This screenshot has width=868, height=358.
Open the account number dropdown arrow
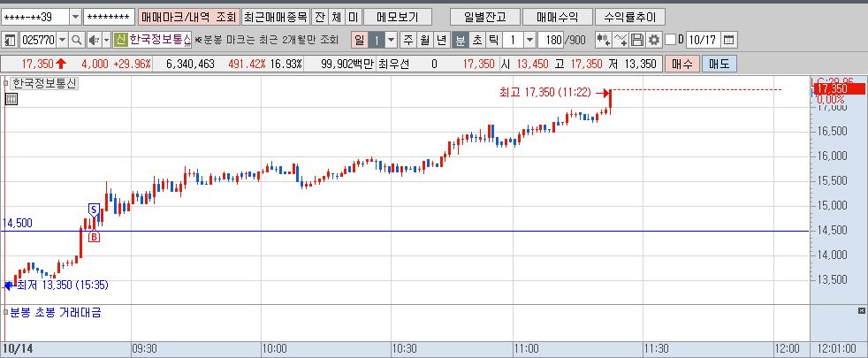(x=75, y=17)
